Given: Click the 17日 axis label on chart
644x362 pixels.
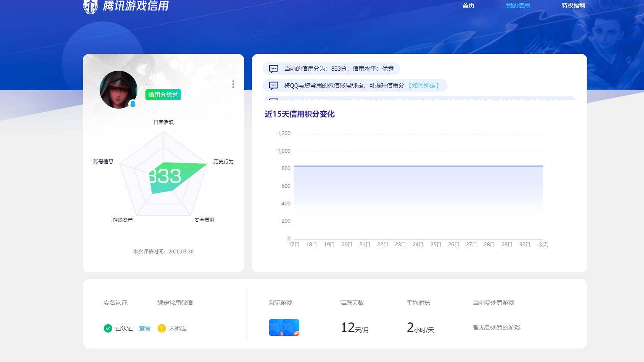Looking at the screenshot, I should (294, 245).
